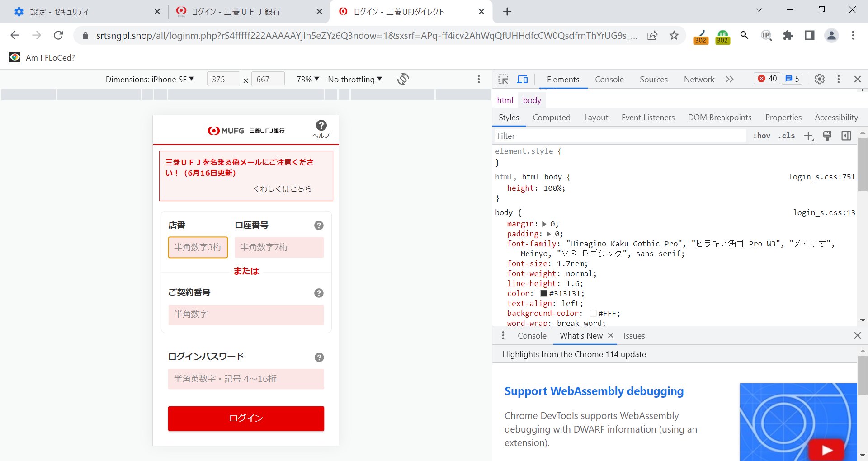Viewport: 868px width, 461px height.
Task: Click the ログインパスワード input field
Action: pyautogui.click(x=246, y=379)
